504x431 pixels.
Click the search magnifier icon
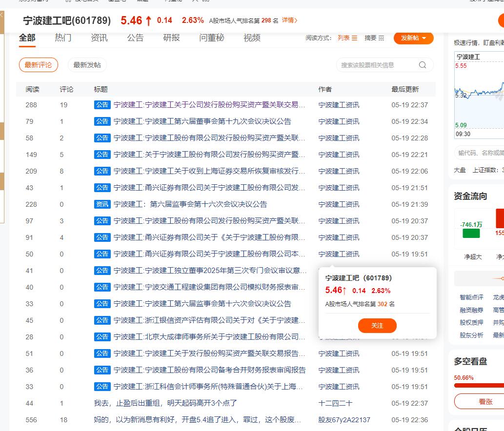click(423, 65)
